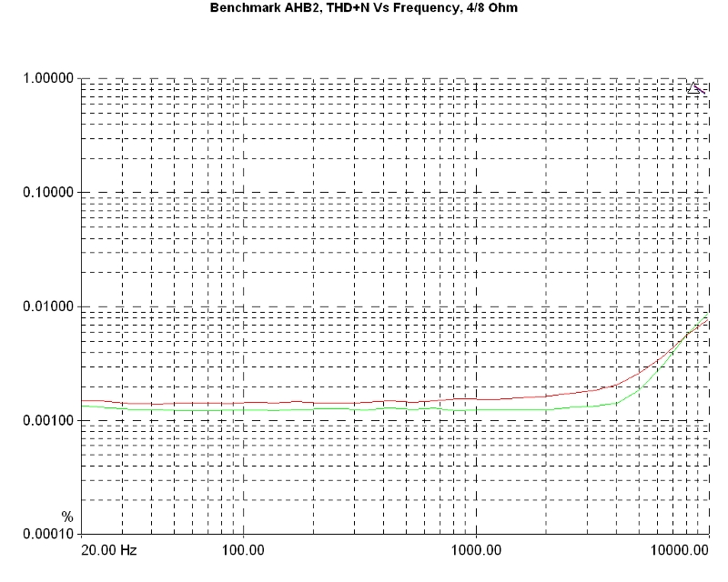Click the 0.10000 y-axis label
Screen dimensions: 728x582
(48, 192)
